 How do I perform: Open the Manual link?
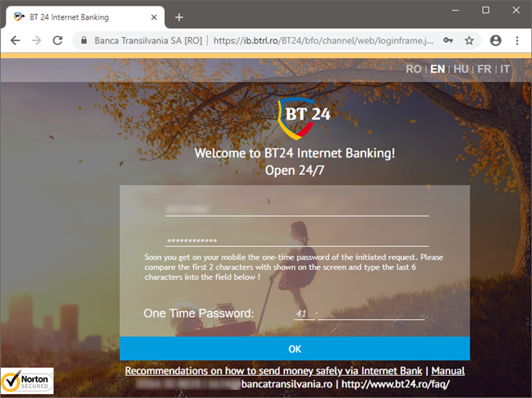click(x=448, y=371)
